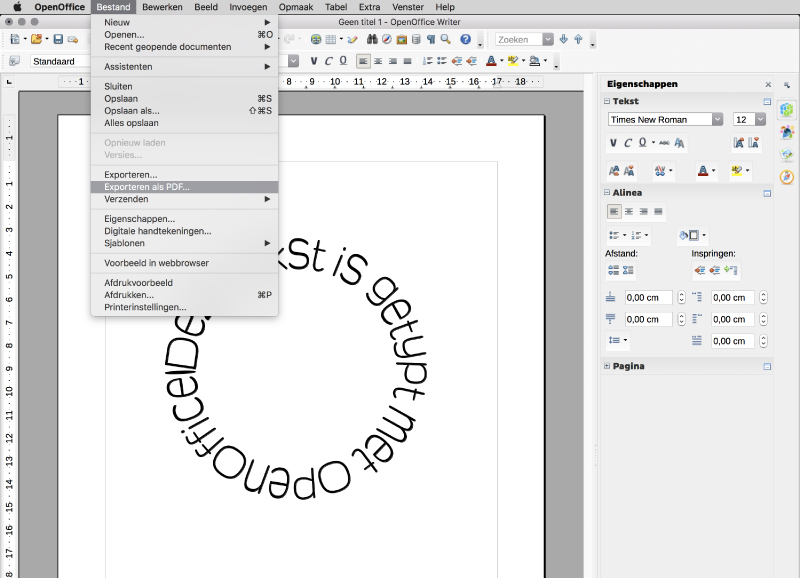Viewport: 800px width, 578px height.
Task: Justify text in formatting toolbar
Action: pyautogui.click(x=407, y=61)
